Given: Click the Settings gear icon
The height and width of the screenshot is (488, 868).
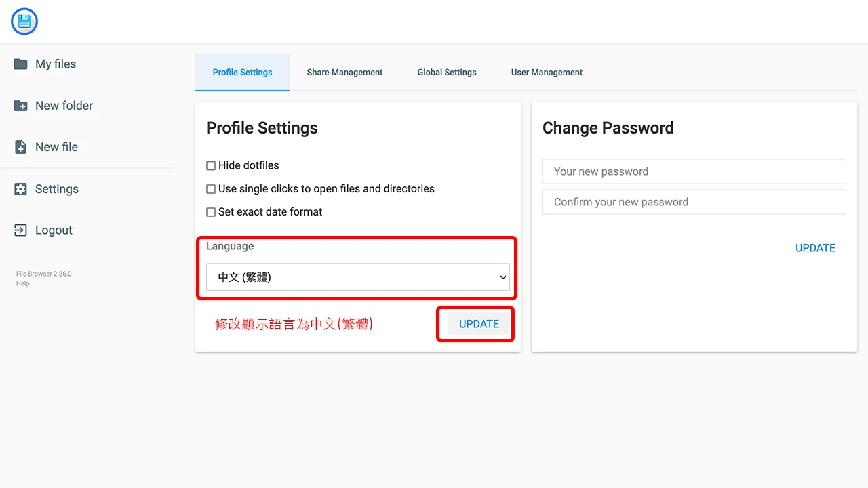Looking at the screenshot, I should pos(20,189).
